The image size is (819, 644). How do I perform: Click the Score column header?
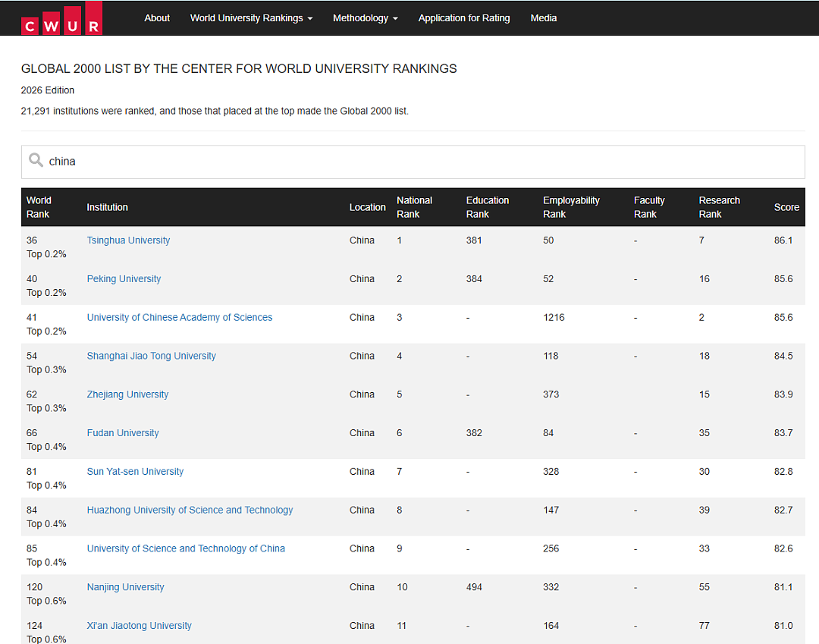click(x=786, y=207)
